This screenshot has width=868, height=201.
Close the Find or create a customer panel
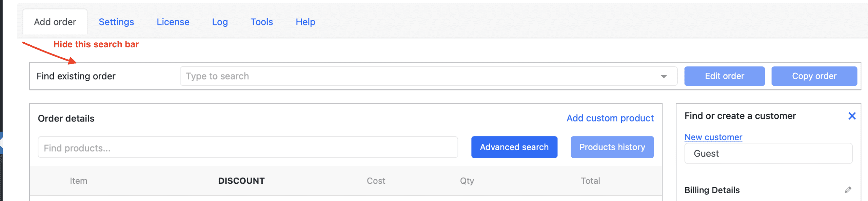point(852,116)
